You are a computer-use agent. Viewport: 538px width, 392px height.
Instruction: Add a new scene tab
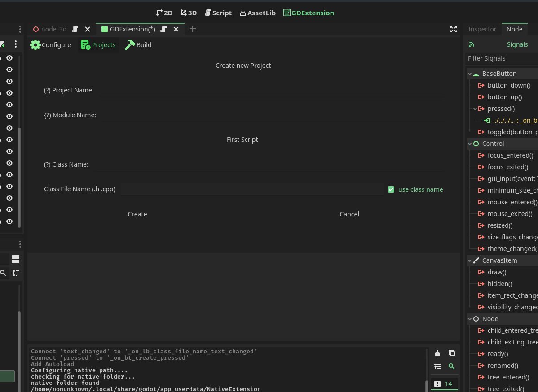tap(193, 29)
